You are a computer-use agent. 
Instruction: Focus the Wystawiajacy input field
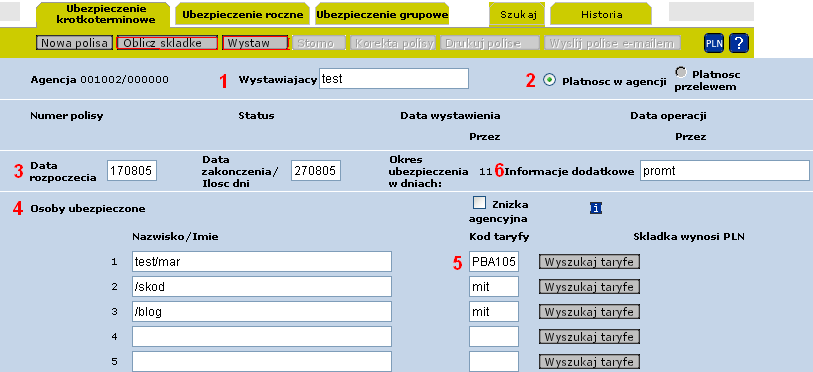[x=394, y=79]
